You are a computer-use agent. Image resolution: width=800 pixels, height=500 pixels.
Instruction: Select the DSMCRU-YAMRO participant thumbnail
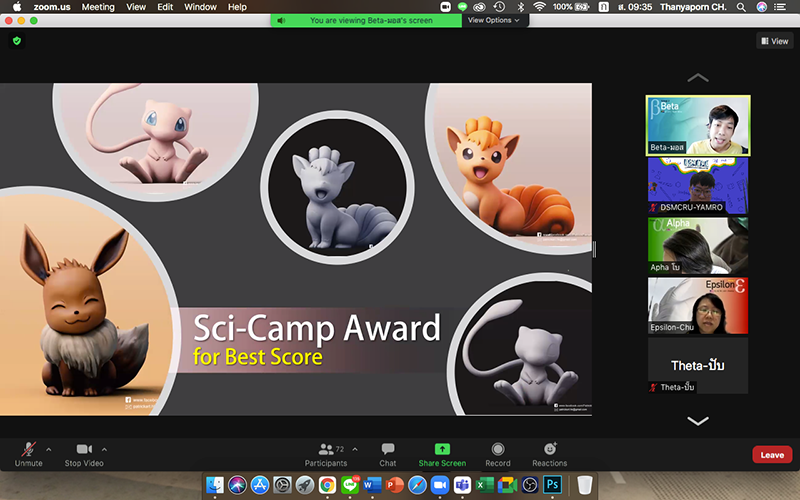tap(698, 186)
